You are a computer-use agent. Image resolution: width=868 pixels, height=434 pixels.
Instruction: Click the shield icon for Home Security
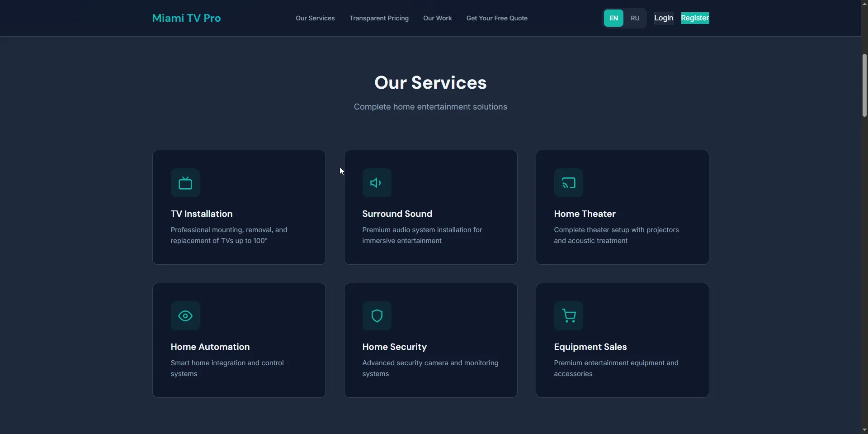[377, 316]
